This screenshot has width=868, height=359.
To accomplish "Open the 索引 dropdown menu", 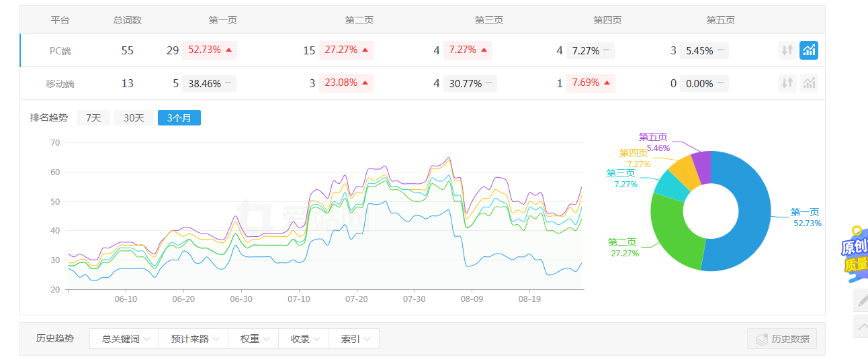I will pos(354,339).
